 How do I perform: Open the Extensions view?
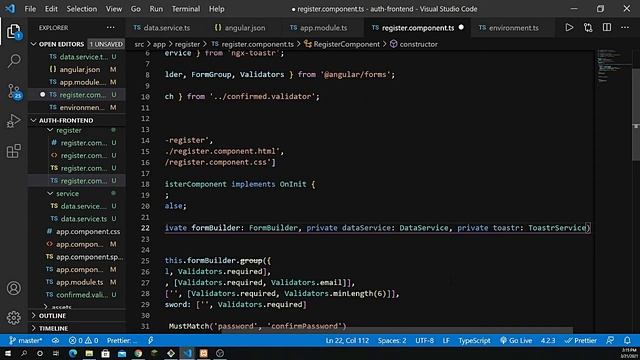[14, 151]
